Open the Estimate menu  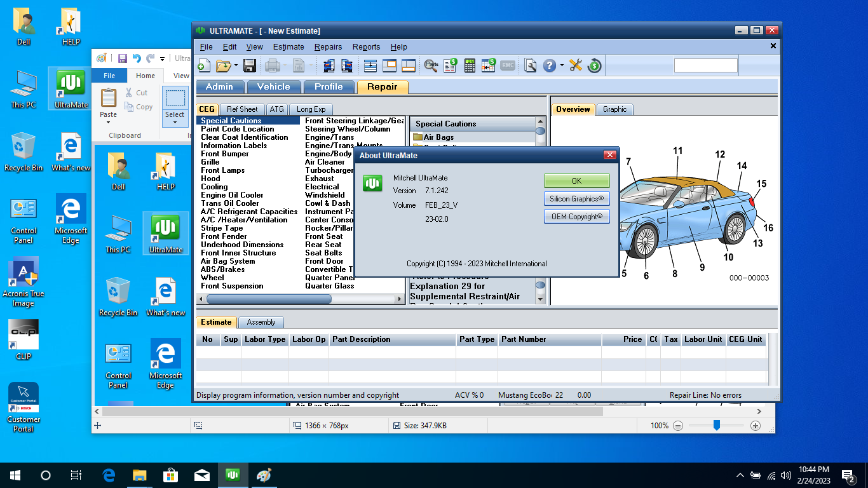click(x=288, y=46)
